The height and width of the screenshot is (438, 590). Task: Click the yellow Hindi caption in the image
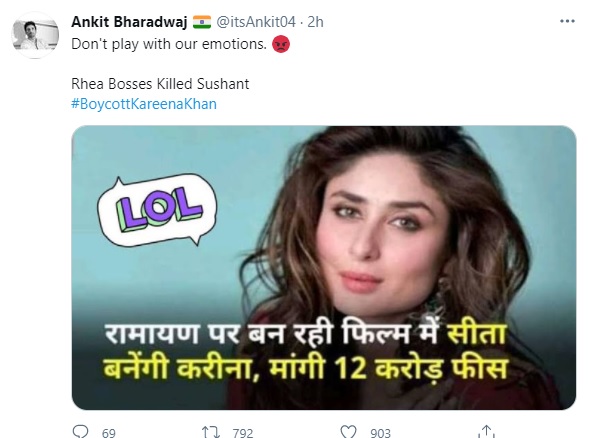click(306, 367)
